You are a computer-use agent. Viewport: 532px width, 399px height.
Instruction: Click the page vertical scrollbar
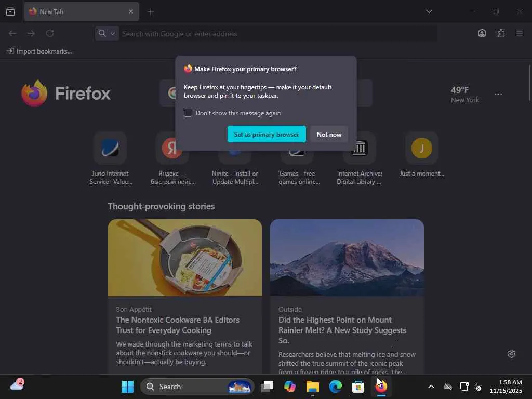tap(529, 83)
